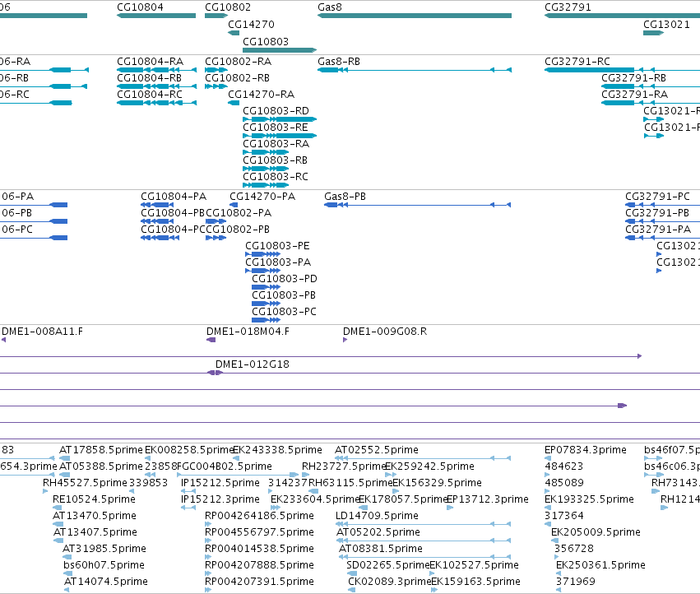Viewport: 700px width, 594px height.
Task: Click the CG32791 gene label
Action: tap(568, 7)
